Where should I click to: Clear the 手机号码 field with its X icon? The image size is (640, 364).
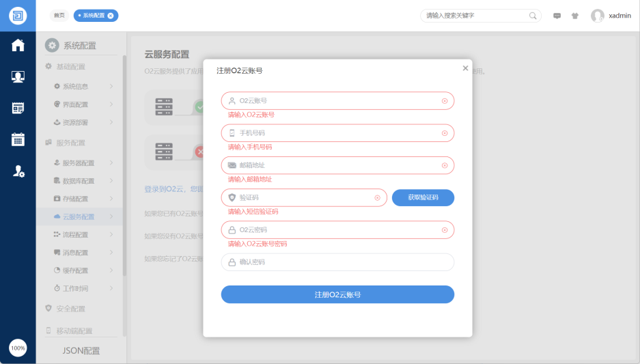click(x=445, y=133)
